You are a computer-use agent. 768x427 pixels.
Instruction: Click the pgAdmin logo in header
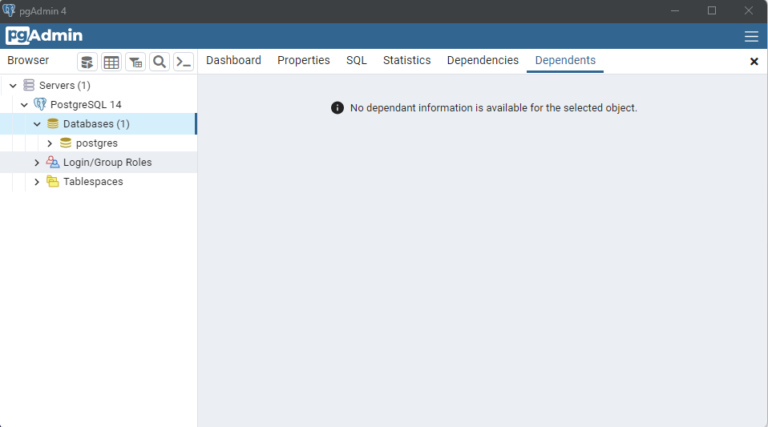click(x=44, y=36)
